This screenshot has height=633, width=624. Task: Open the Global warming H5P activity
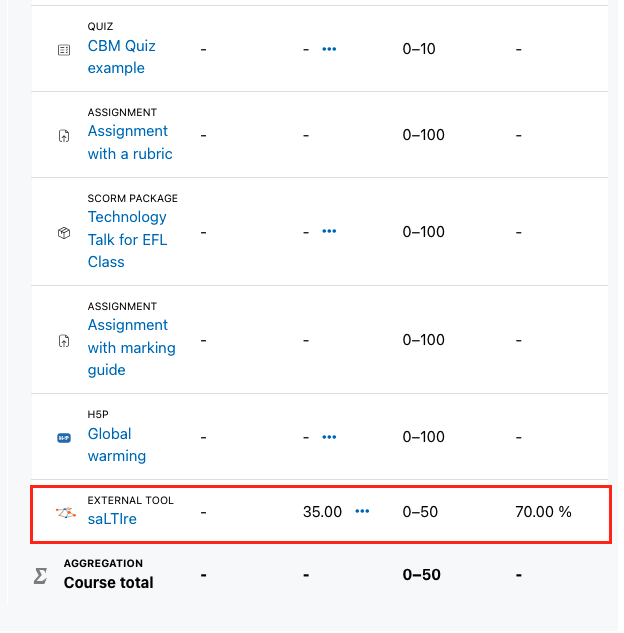117,445
